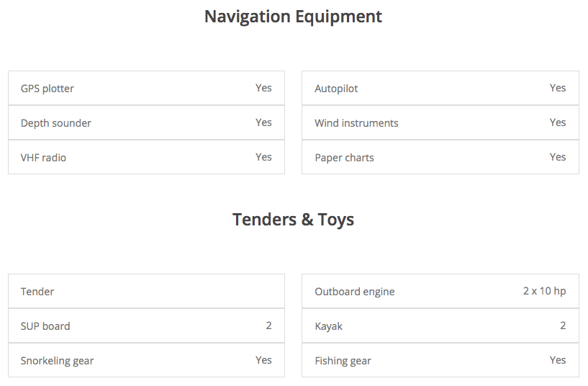Click the Navigation Equipment heading

tap(293, 17)
